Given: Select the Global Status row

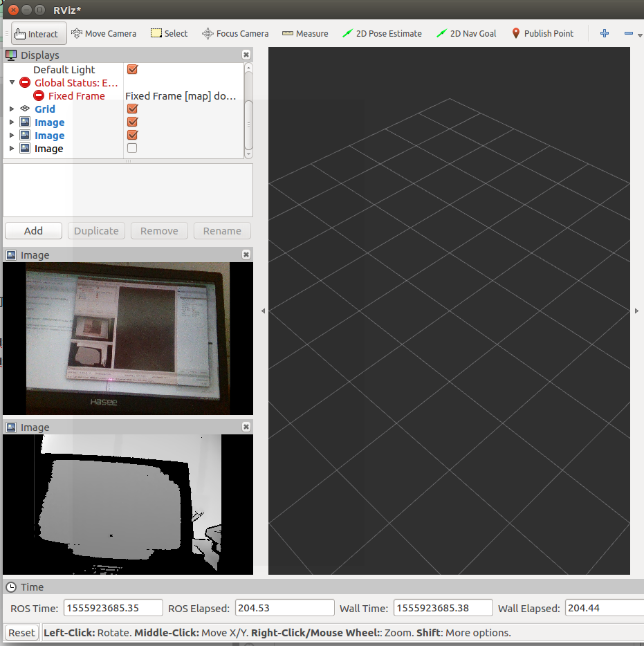Looking at the screenshot, I should 124,82.
